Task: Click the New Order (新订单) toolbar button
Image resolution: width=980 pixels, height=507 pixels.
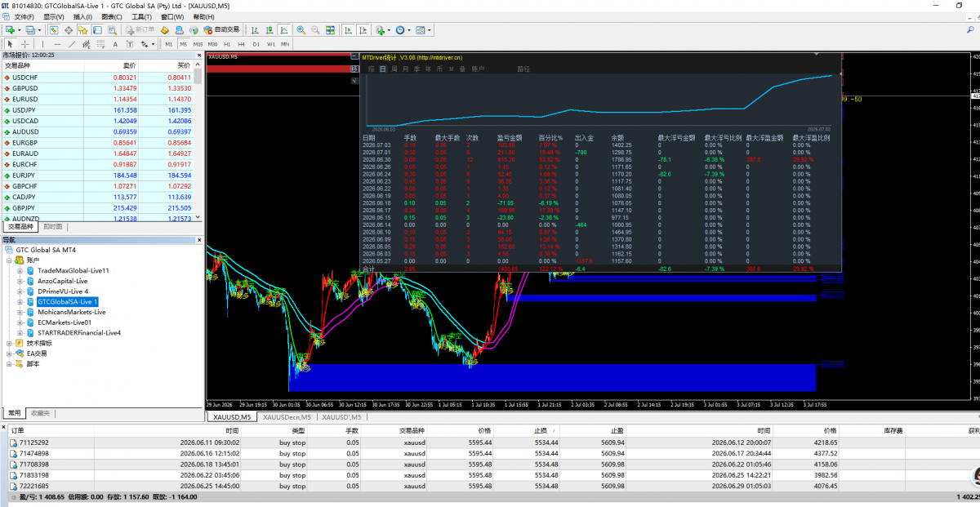Action: [140, 29]
